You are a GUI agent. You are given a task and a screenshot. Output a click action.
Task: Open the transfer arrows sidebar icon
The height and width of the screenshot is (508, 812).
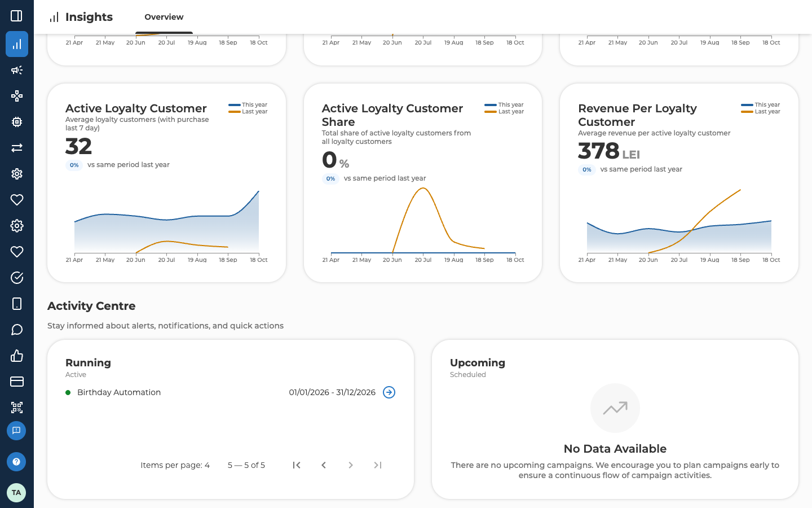17,148
